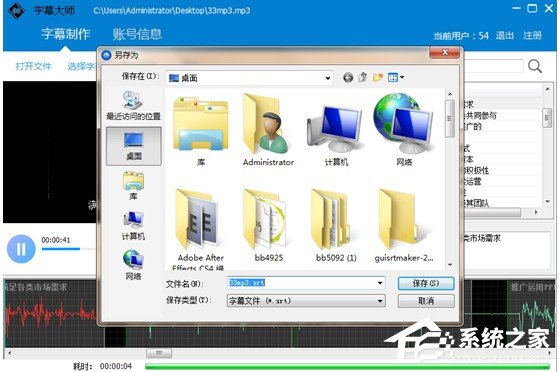The height and width of the screenshot is (372, 559).
Task: Maximize the 字幕大师 window
Action: tap(532, 8)
